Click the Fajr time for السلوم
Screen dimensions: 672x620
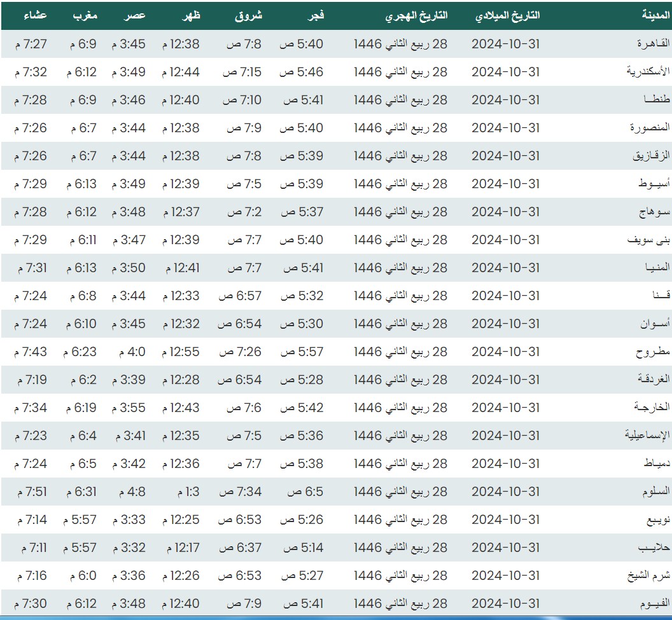pyautogui.click(x=303, y=492)
